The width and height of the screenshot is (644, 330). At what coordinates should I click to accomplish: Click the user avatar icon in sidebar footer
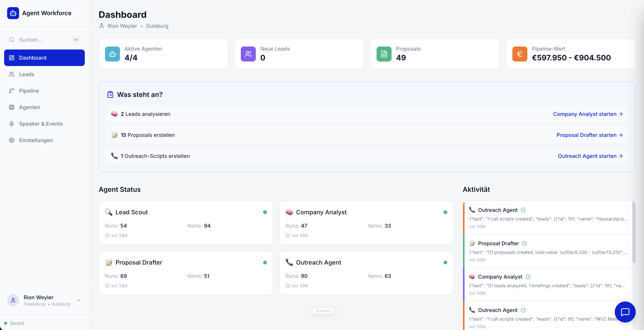[x=13, y=300]
